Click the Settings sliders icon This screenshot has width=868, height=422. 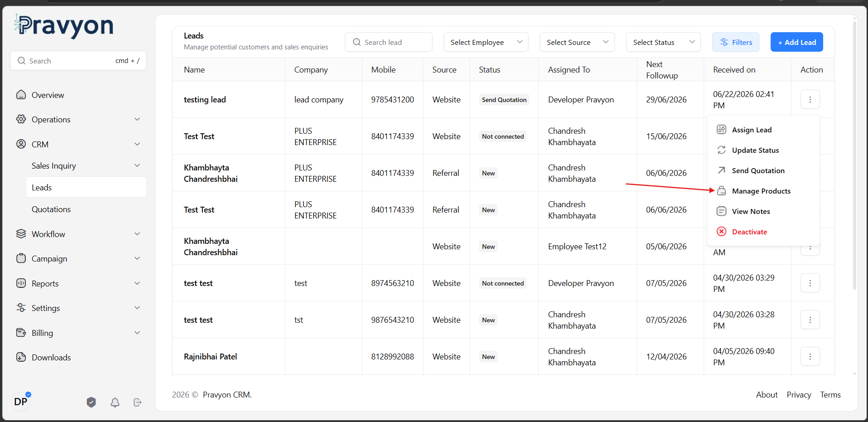point(21,308)
